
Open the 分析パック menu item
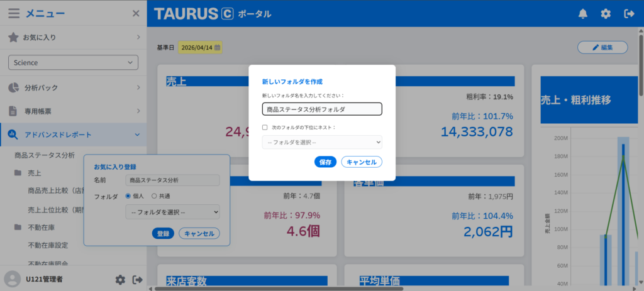click(x=73, y=87)
